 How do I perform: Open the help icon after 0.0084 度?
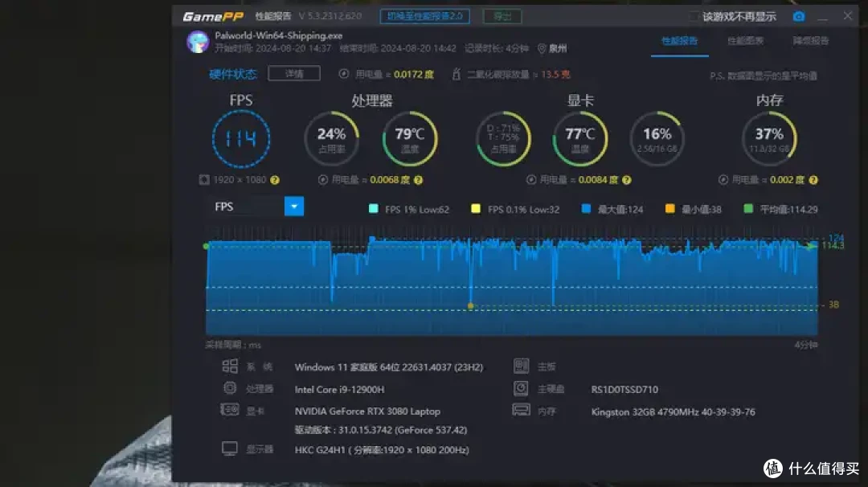point(627,180)
